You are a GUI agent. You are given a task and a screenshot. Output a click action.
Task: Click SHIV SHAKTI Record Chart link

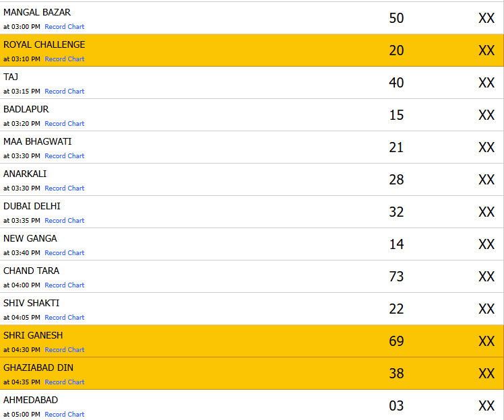tap(65, 318)
